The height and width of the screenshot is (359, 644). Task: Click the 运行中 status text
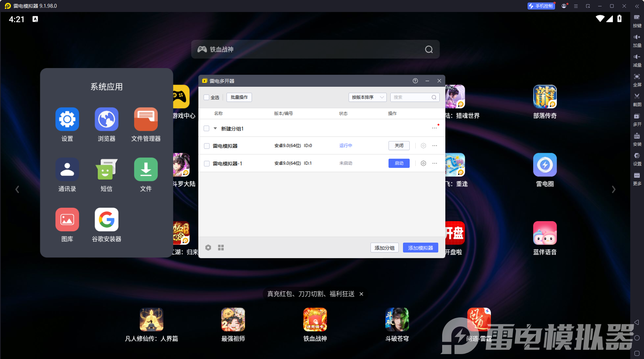pyautogui.click(x=346, y=146)
